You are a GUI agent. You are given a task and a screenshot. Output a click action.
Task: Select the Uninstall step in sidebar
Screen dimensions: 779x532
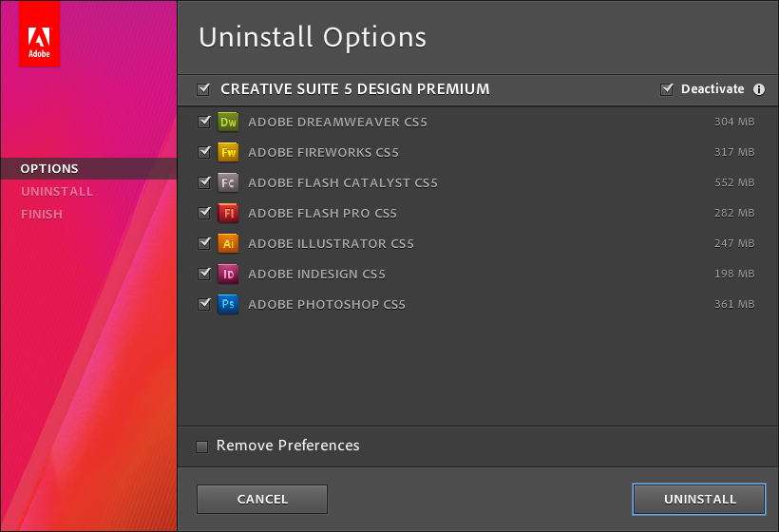pos(57,191)
